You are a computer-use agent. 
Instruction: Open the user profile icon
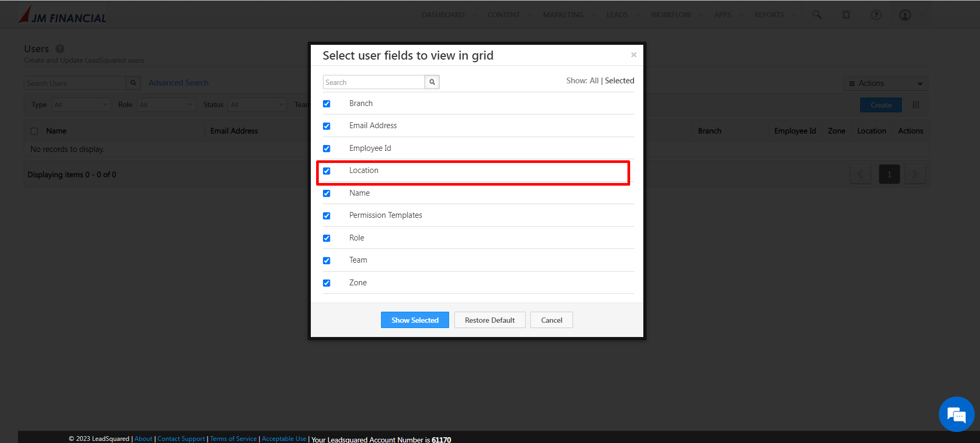tap(905, 15)
